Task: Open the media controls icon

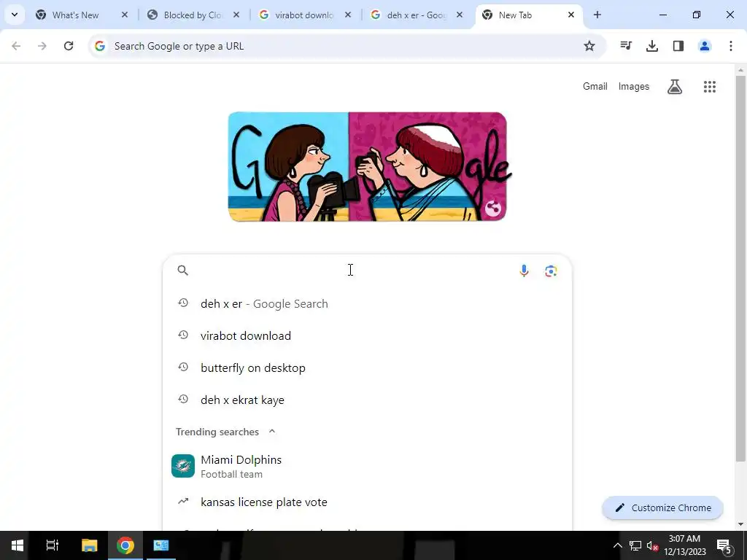Action: (625, 46)
